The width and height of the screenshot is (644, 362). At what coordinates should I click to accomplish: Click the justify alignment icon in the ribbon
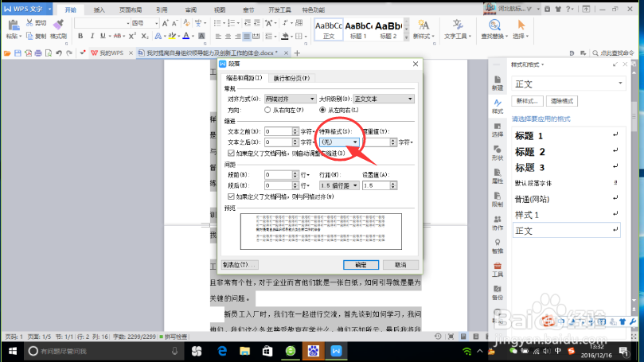coord(247,37)
